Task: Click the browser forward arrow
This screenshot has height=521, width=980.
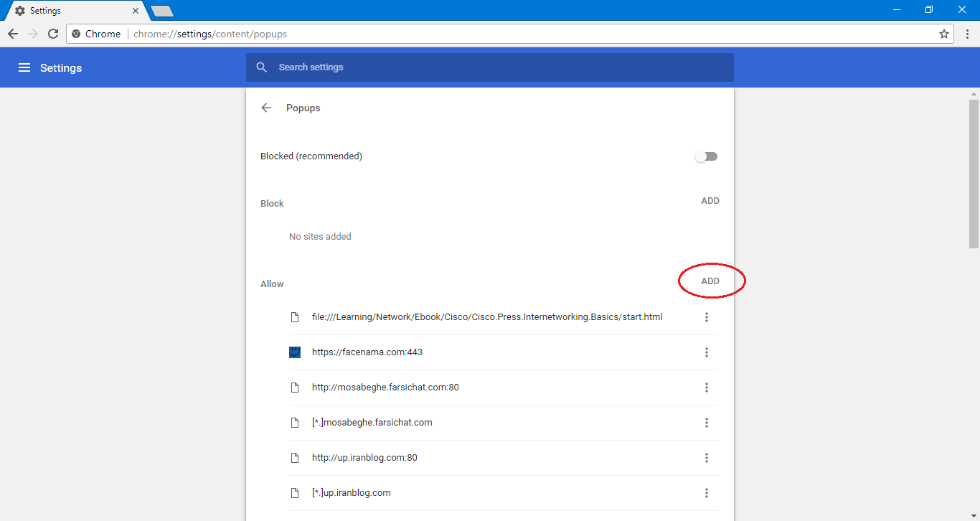Action: (33, 34)
